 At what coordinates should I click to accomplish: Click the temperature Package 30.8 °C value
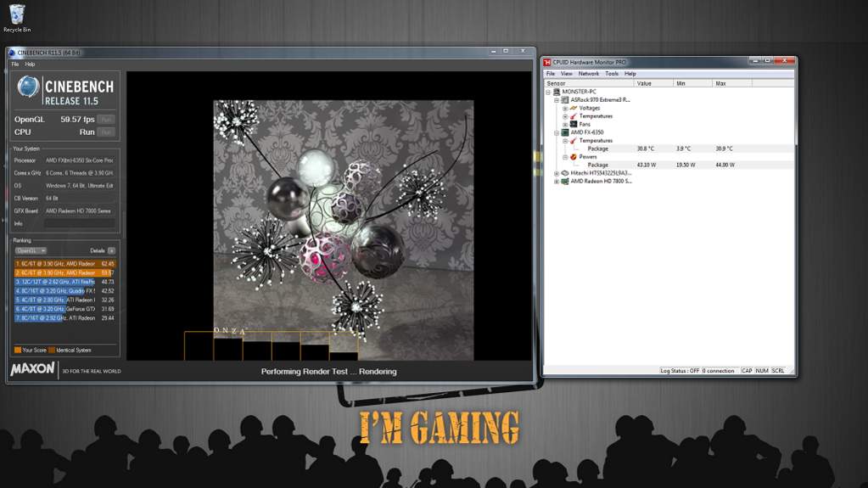(x=646, y=149)
